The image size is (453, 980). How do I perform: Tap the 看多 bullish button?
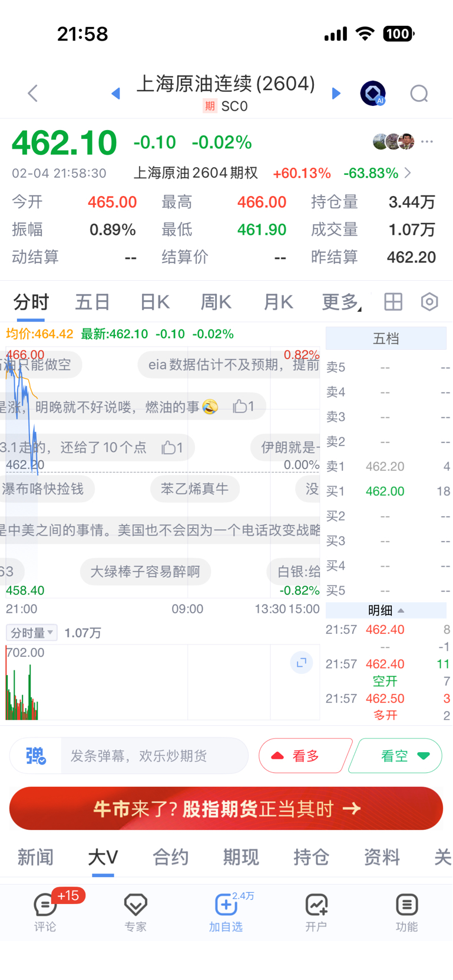[x=305, y=756]
